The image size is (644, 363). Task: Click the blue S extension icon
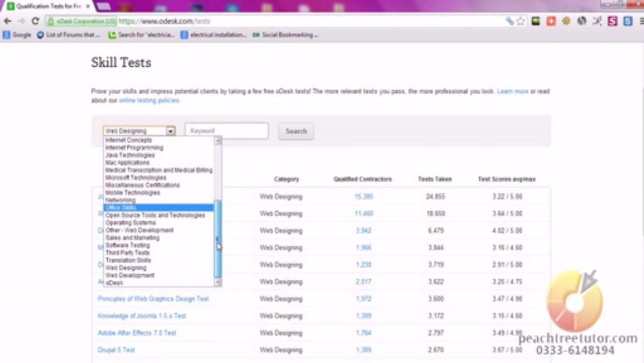pos(628,21)
